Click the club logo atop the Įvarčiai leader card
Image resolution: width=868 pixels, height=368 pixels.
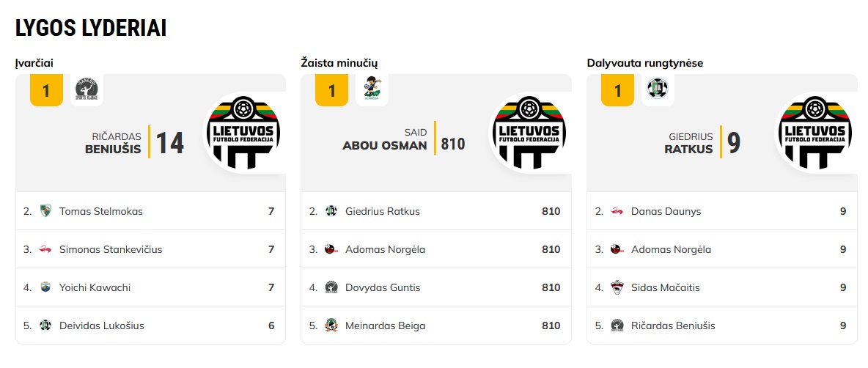point(87,89)
